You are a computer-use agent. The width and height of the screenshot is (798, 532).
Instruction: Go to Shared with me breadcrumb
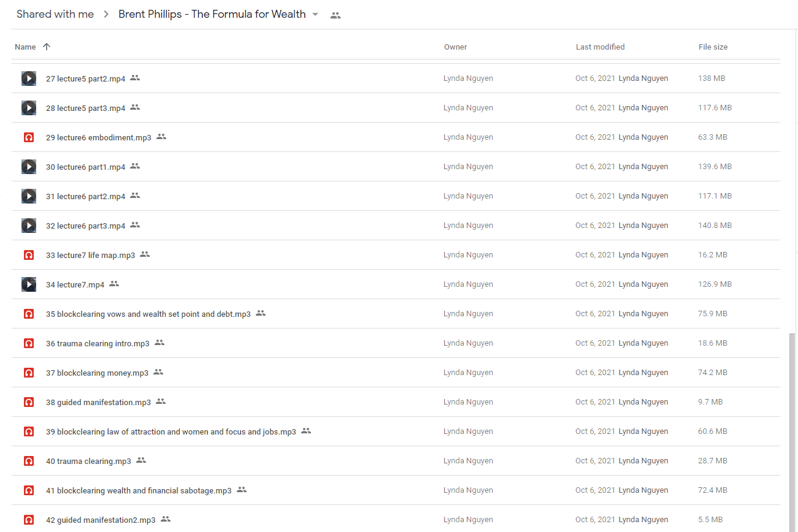(x=55, y=14)
